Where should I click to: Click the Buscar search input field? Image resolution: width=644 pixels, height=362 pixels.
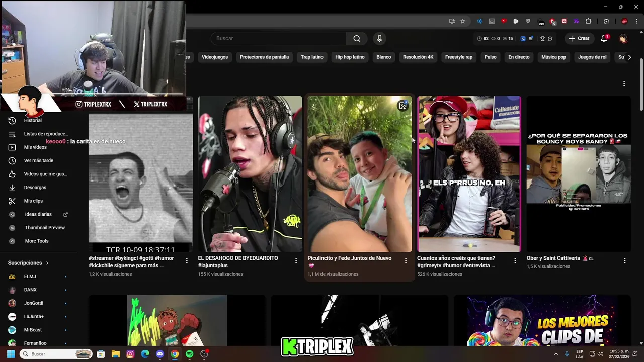(280, 39)
